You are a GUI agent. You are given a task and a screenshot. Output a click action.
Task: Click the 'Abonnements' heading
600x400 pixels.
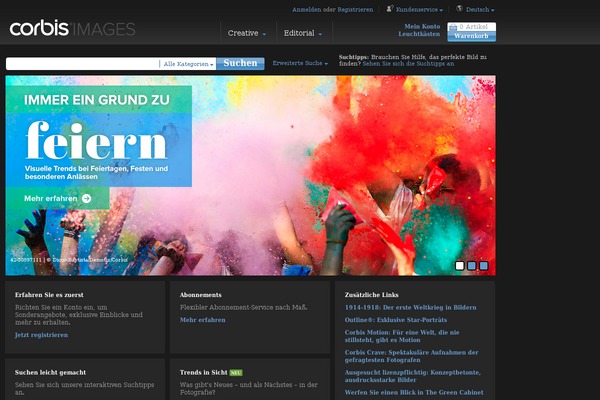(x=201, y=295)
